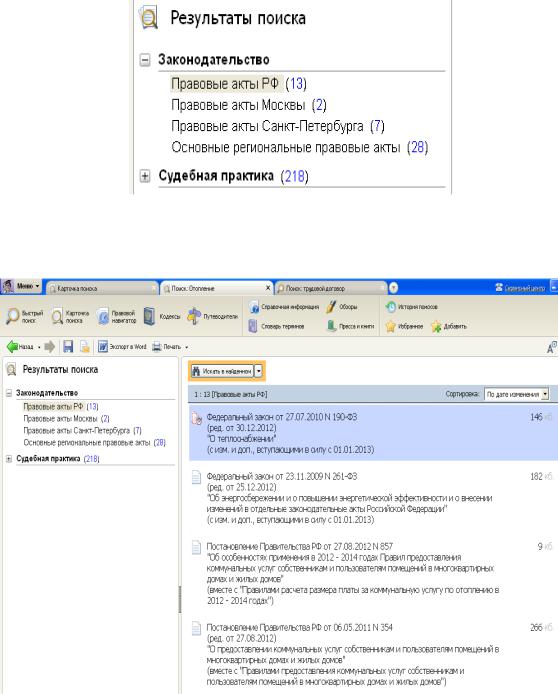Click document icon beside N 857 entry
This screenshot has height=694, width=558.
pos(196,547)
